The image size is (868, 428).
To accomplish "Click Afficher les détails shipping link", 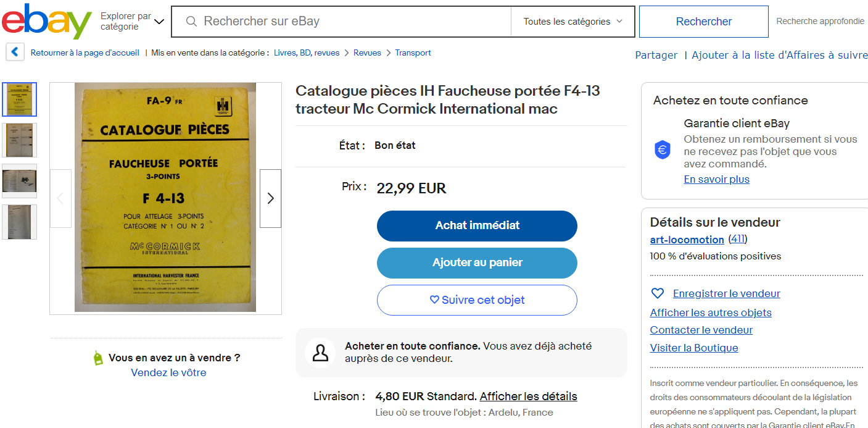I will point(528,397).
